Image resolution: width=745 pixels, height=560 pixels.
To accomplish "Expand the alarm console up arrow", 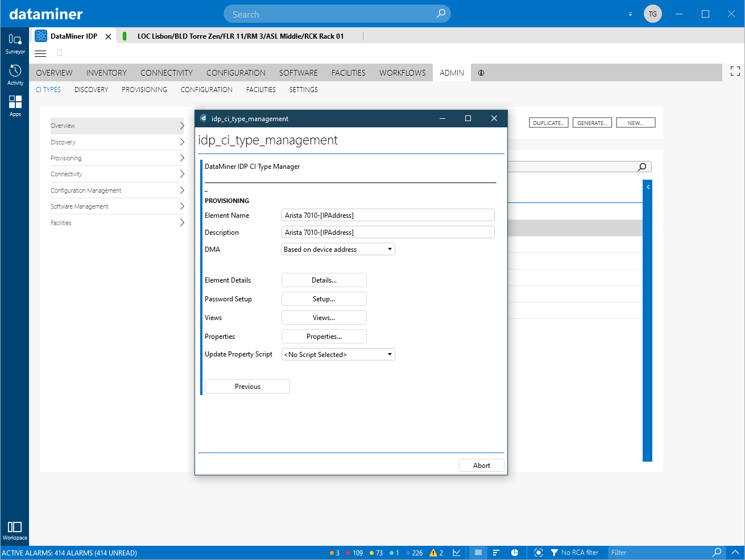I will click(x=735, y=553).
